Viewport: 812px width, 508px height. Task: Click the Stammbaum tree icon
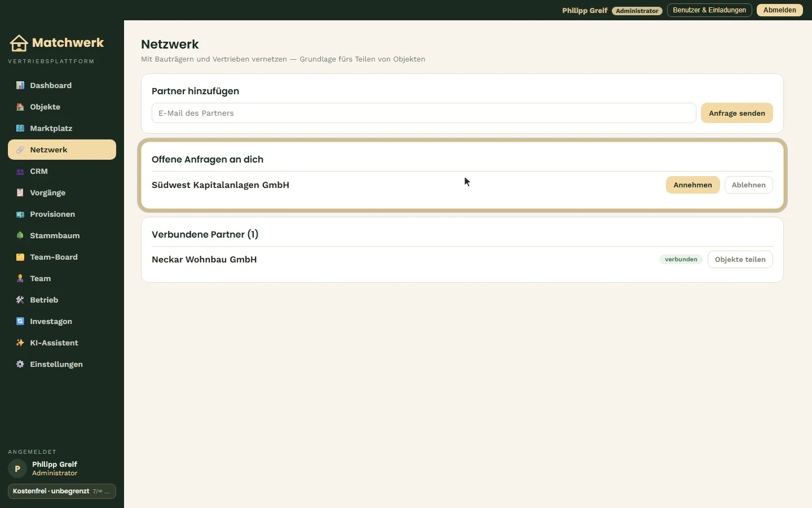20,235
